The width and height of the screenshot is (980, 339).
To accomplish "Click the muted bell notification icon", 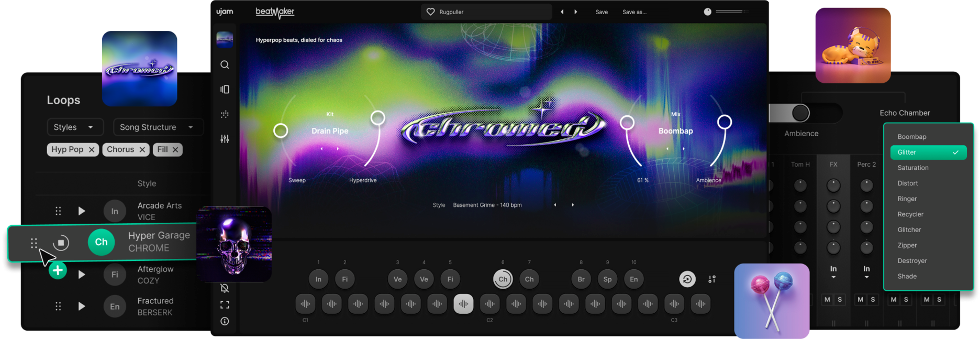I will (x=225, y=288).
